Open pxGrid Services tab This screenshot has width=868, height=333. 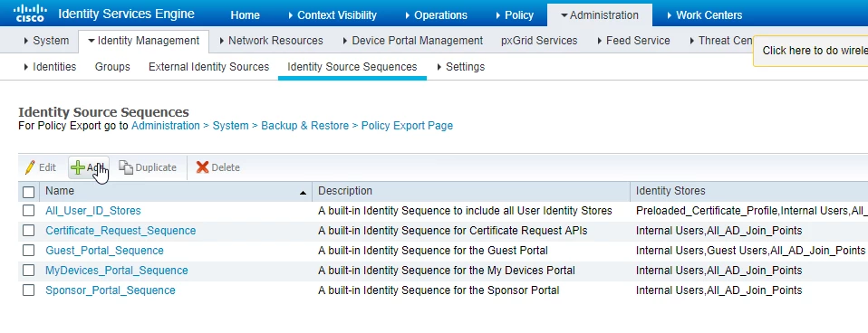[539, 41]
